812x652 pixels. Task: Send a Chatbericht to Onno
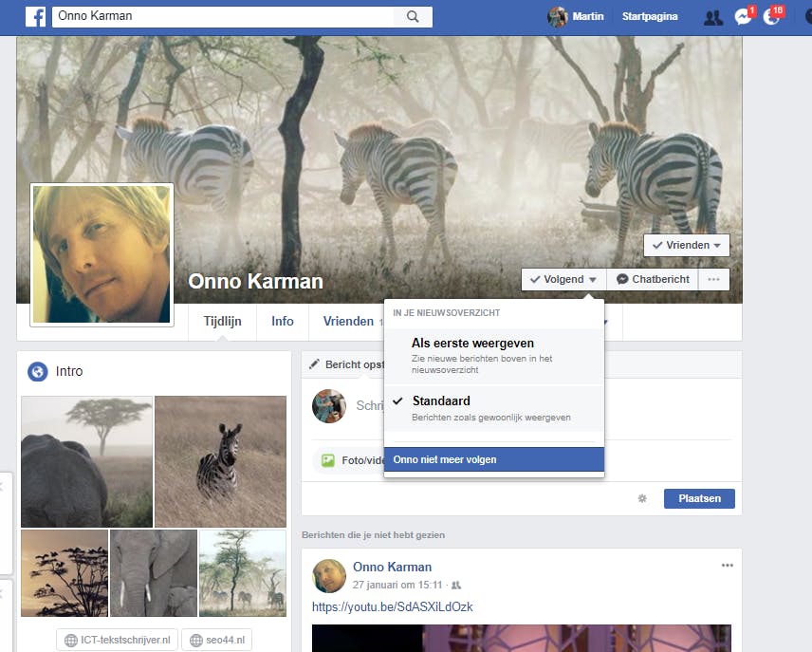pyautogui.click(x=653, y=279)
